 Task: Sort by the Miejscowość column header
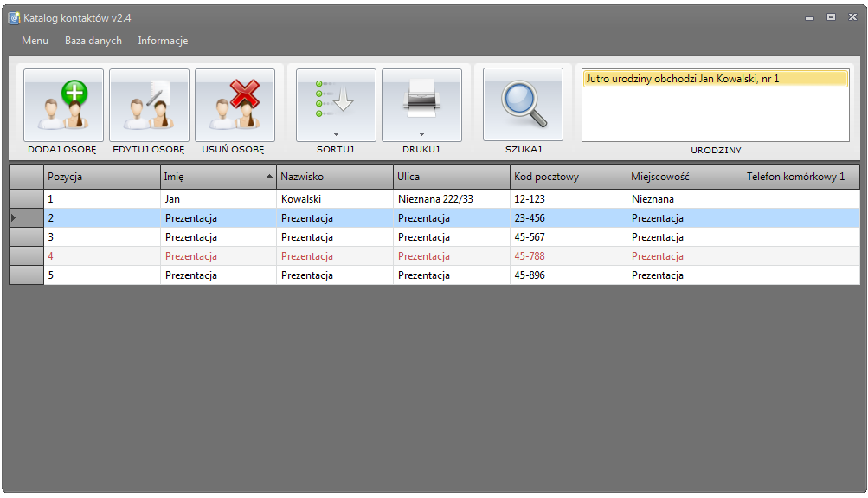point(685,177)
